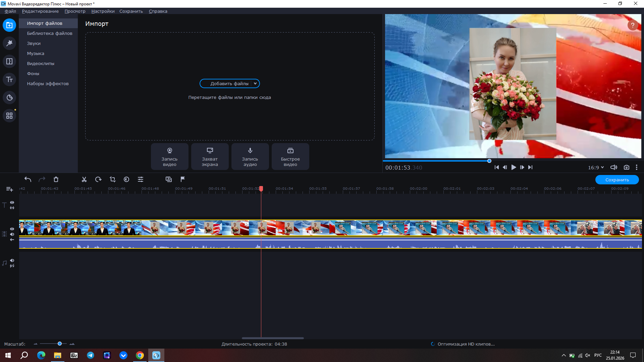The image size is (644, 362).
Task: Click the Cut (scissors) tool icon
Action: [84, 179]
